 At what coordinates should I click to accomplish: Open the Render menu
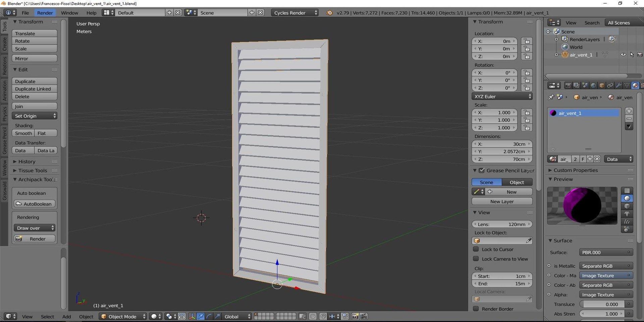tap(45, 13)
